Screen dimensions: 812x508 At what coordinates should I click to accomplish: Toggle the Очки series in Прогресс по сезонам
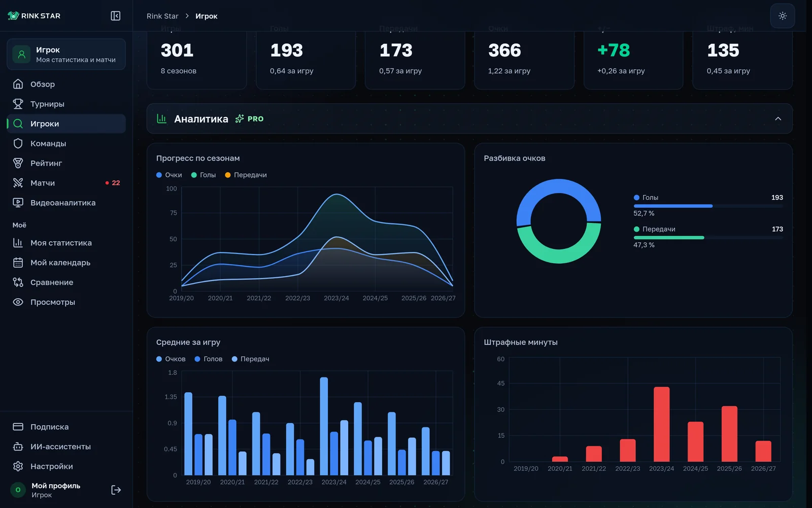point(169,175)
